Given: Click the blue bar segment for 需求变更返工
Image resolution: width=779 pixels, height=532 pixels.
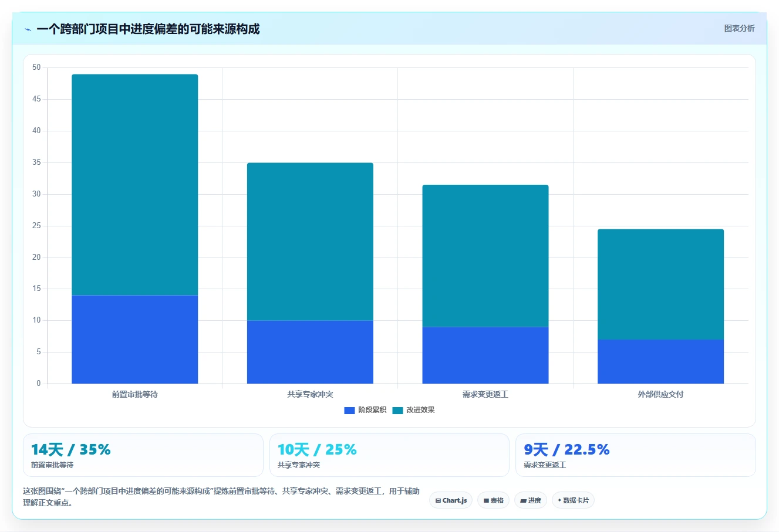Looking at the screenshot, I should 485,355.
